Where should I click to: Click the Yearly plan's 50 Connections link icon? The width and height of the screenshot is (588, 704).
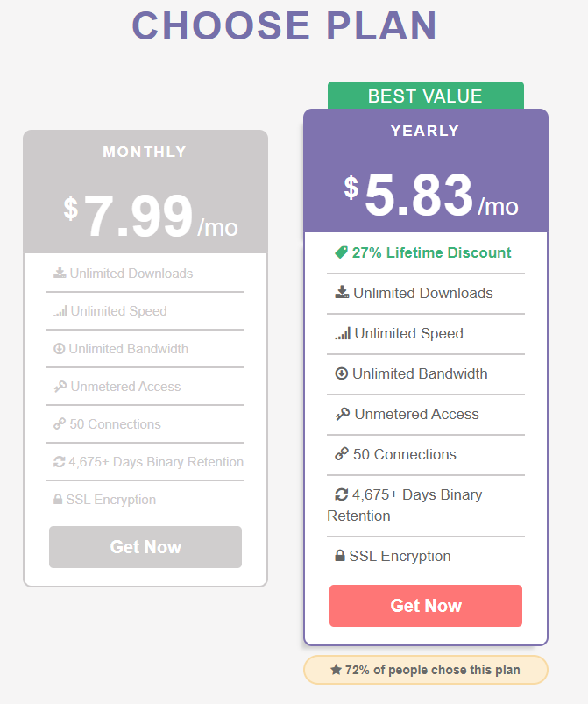pos(342,454)
